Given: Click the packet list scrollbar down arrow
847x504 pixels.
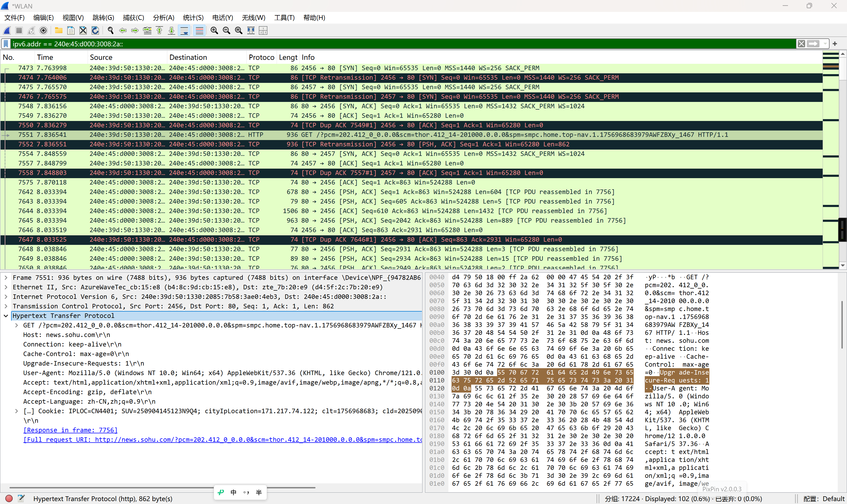Looking at the screenshot, I should pos(843,265).
